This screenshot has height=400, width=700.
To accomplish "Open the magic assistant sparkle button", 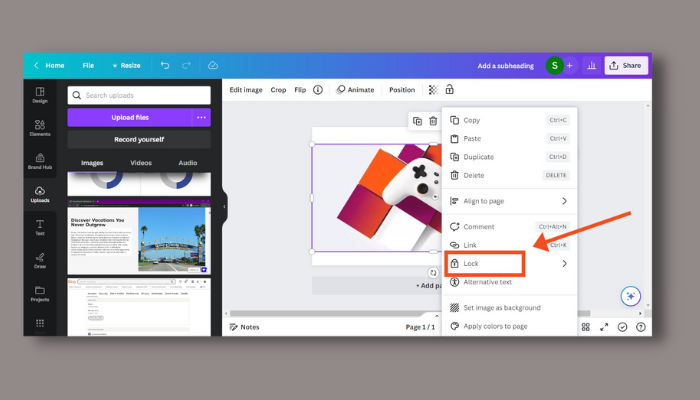I will click(x=630, y=296).
